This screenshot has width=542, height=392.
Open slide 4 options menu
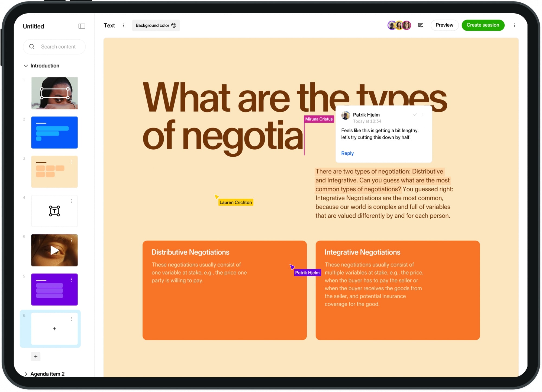72,201
